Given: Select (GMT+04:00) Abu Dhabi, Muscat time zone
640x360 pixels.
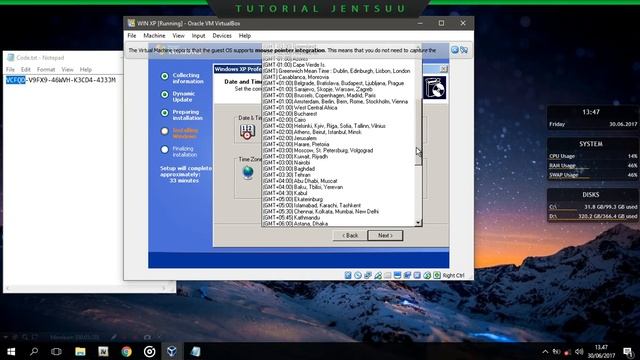Looking at the screenshot, I should 338,181.
